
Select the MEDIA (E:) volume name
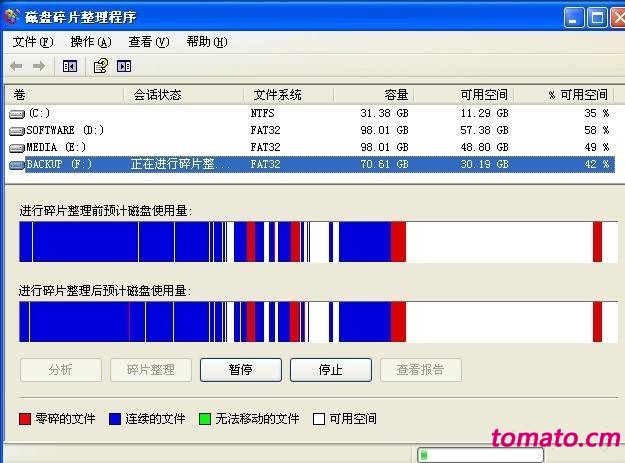pos(56,147)
